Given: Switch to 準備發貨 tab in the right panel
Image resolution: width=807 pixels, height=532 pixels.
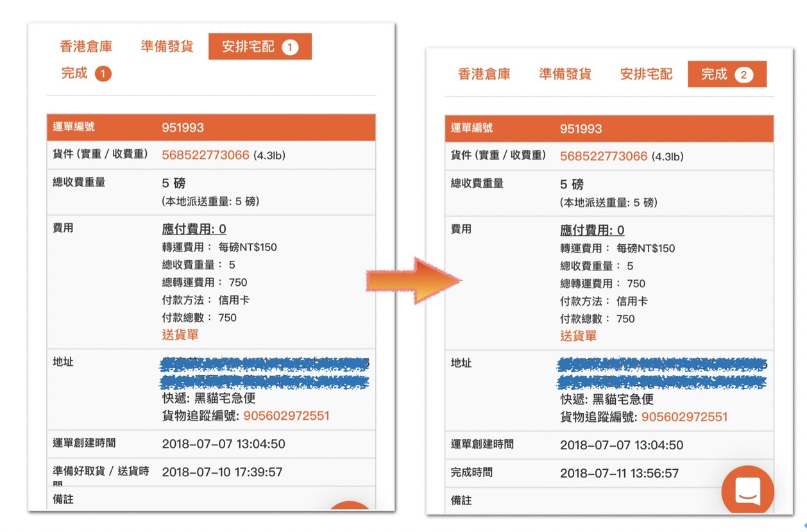Looking at the screenshot, I should click(x=565, y=74).
